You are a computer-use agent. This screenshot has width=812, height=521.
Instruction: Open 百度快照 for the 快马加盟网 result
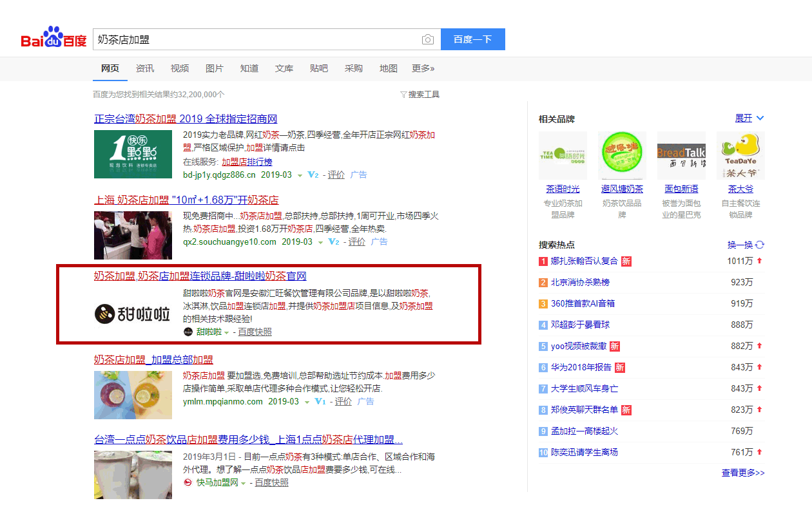[271, 482]
